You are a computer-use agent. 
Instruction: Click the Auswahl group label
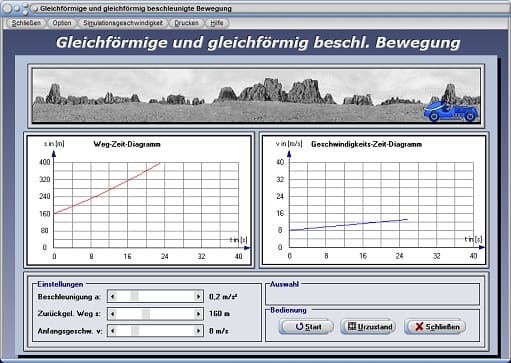(x=284, y=284)
